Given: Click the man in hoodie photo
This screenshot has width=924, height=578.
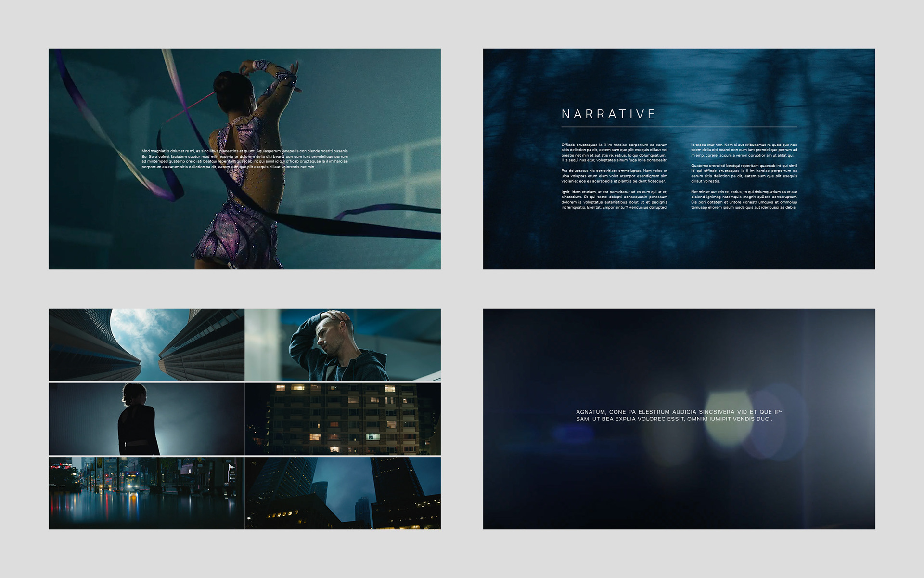Looking at the screenshot, I should tap(343, 344).
